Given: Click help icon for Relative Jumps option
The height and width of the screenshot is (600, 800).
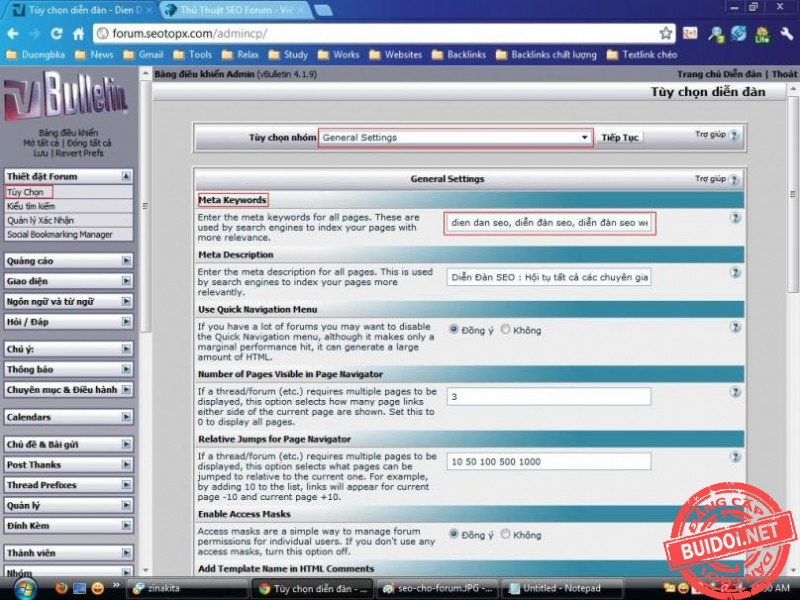Looking at the screenshot, I should coord(735,456).
